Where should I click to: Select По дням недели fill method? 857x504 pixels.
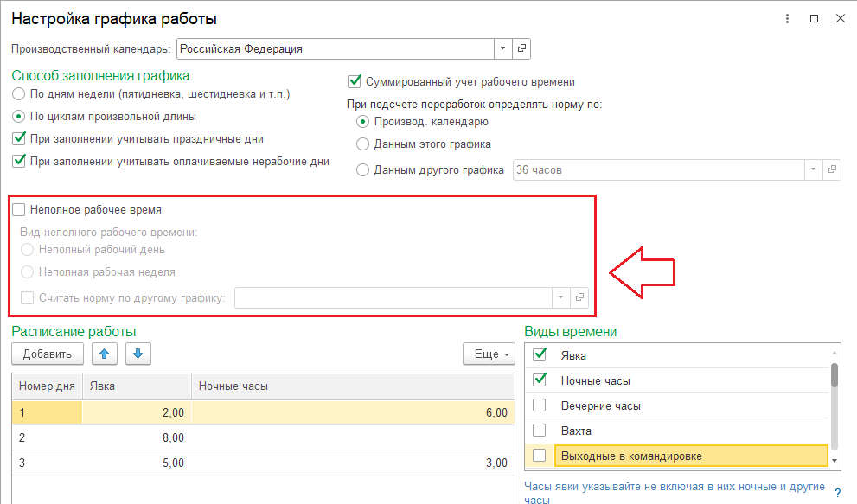click(x=19, y=94)
